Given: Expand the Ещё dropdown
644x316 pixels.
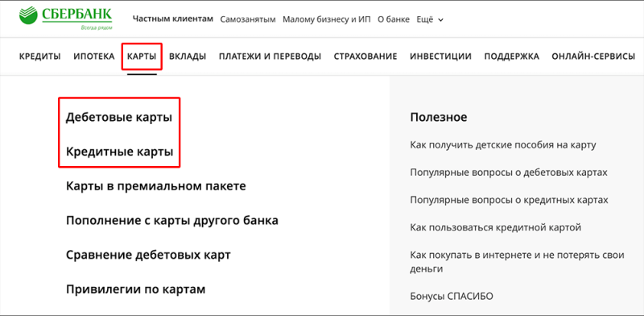Looking at the screenshot, I should (x=430, y=19).
